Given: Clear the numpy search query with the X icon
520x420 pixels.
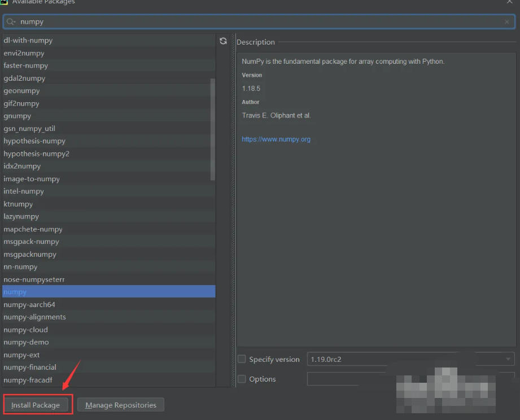Looking at the screenshot, I should (x=507, y=21).
